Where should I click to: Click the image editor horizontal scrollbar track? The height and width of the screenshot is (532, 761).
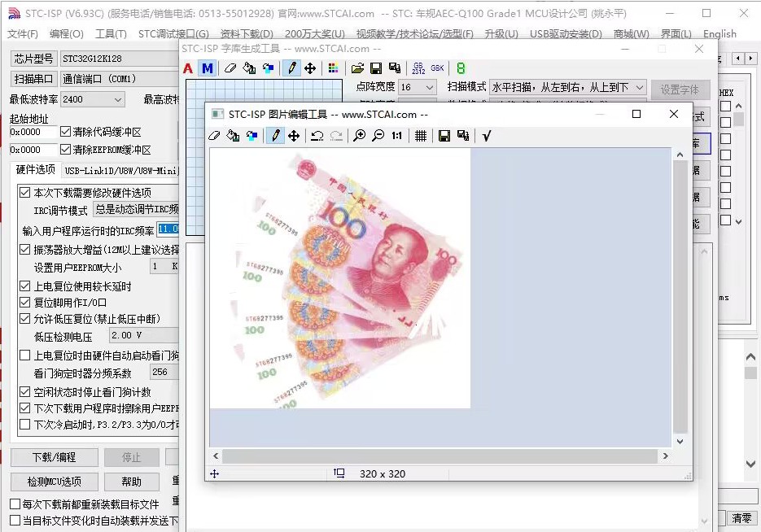pos(440,456)
